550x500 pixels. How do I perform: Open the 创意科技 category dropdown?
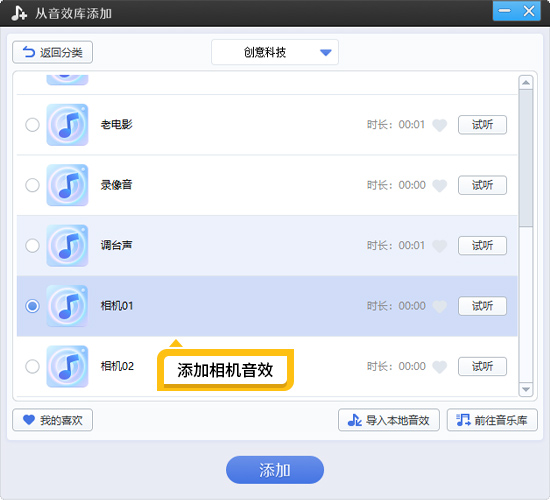tap(275, 52)
